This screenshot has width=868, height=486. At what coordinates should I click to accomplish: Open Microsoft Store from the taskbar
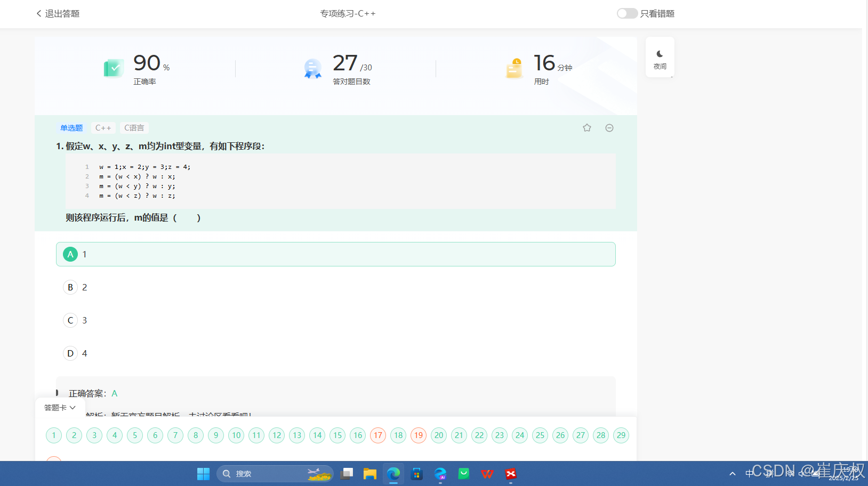(417, 474)
